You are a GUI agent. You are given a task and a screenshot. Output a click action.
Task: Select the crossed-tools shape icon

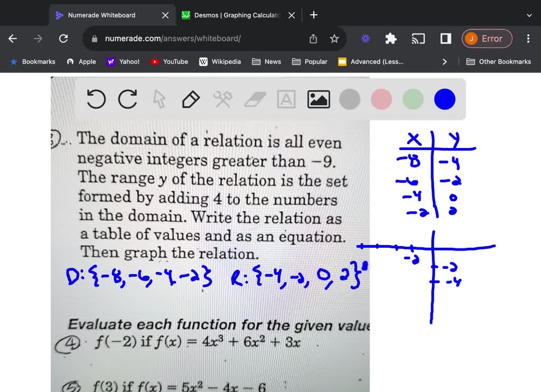222,99
